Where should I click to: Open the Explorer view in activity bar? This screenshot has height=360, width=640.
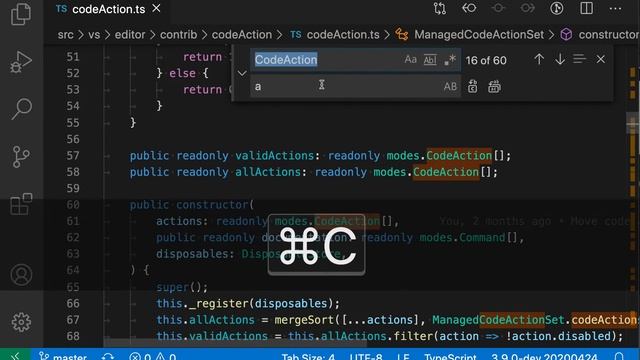coord(21,14)
